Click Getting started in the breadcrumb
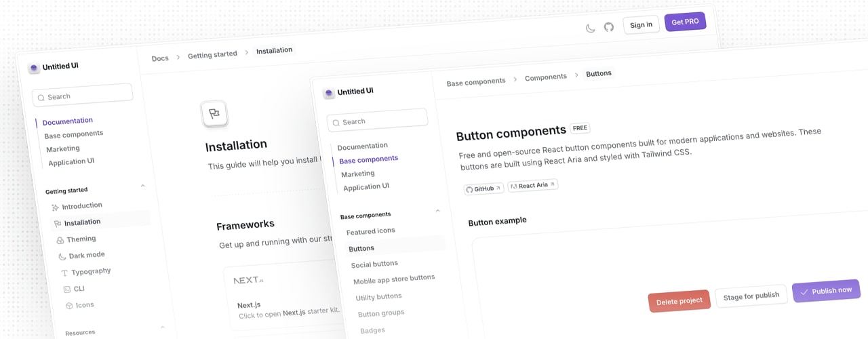Screen dimensions: 868x339 click(212, 55)
